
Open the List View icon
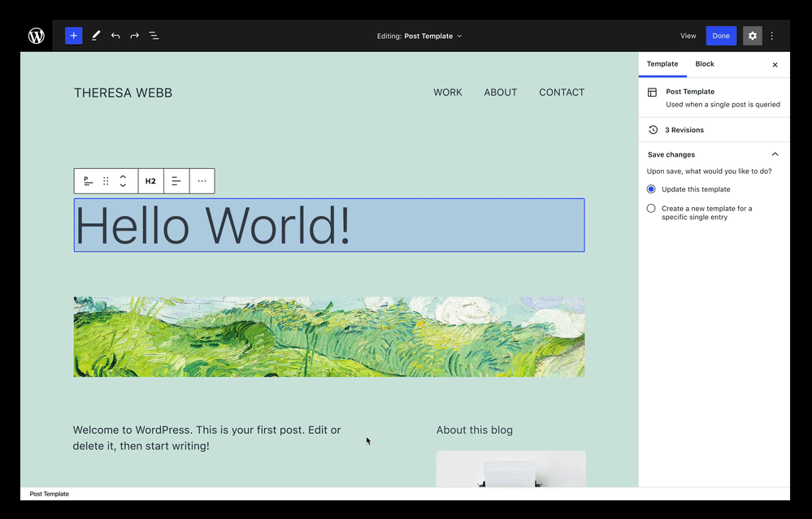click(x=154, y=36)
